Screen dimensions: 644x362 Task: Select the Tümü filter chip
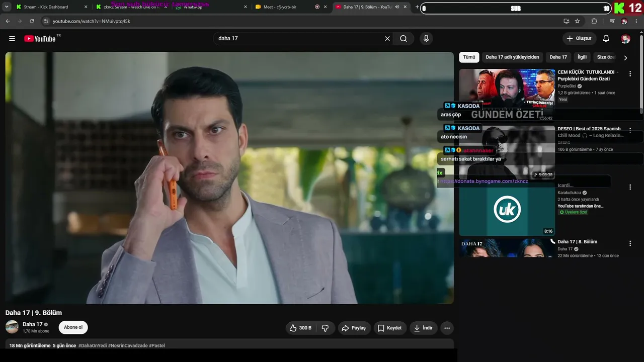coord(469,57)
